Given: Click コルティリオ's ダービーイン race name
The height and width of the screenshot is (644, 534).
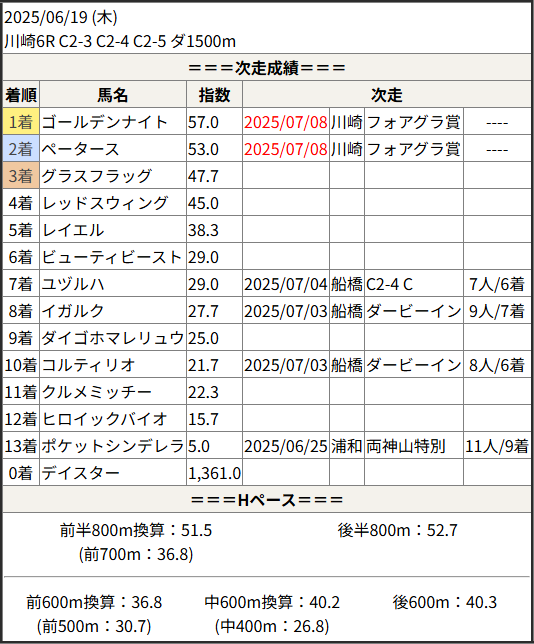Looking at the screenshot, I should click(414, 365).
